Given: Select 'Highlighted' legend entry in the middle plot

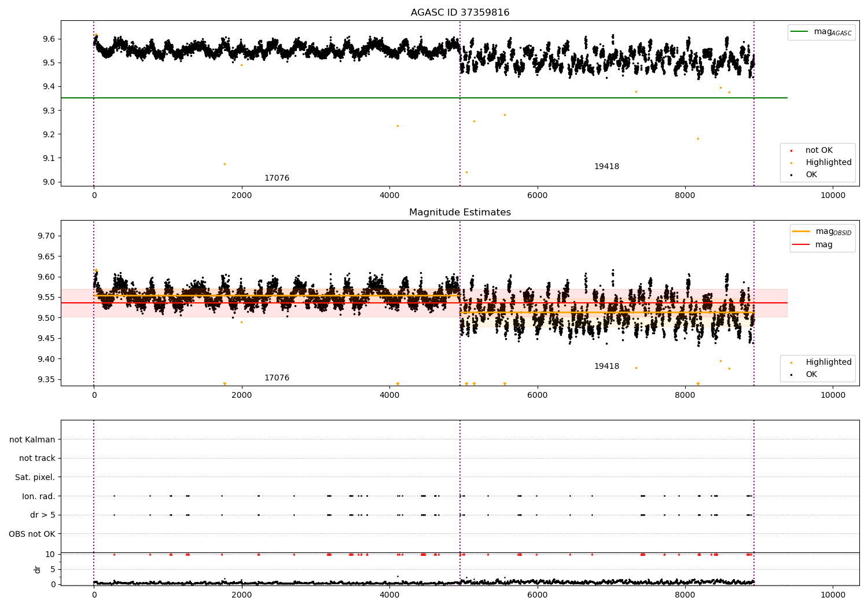Looking at the screenshot, I should point(821,362).
